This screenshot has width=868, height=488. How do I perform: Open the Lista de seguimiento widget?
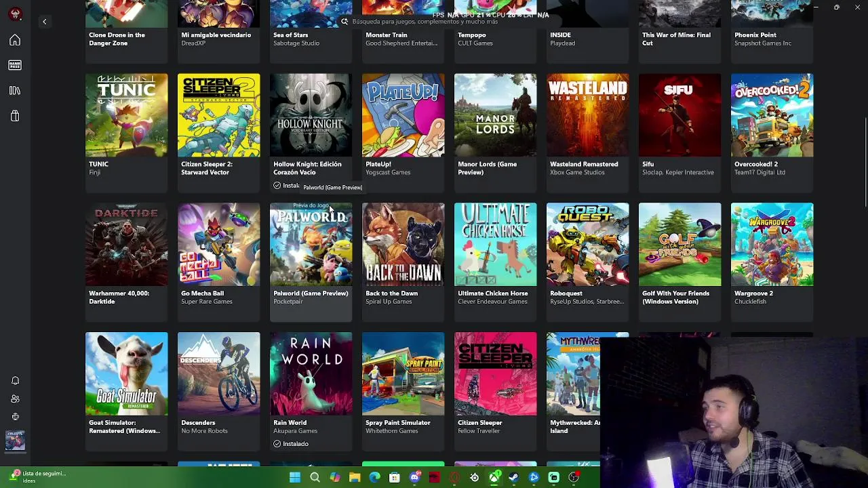[37, 476]
